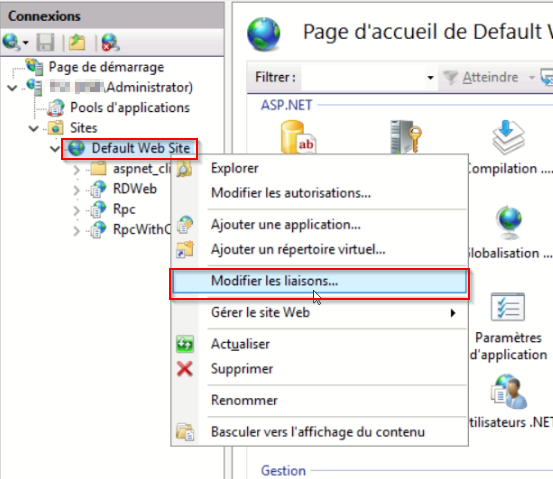Open the Utilisateurs .NET icon
This screenshot has width=553, height=479.
tap(509, 392)
